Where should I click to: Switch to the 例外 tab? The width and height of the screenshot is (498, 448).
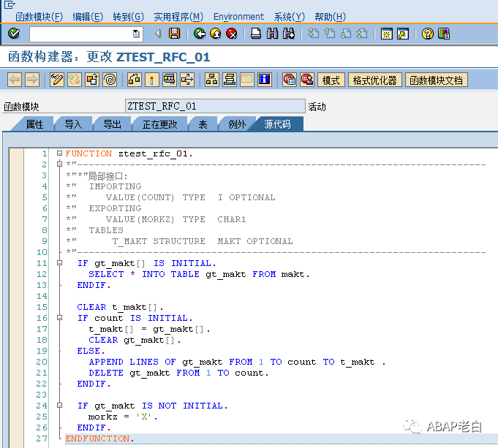click(x=237, y=124)
